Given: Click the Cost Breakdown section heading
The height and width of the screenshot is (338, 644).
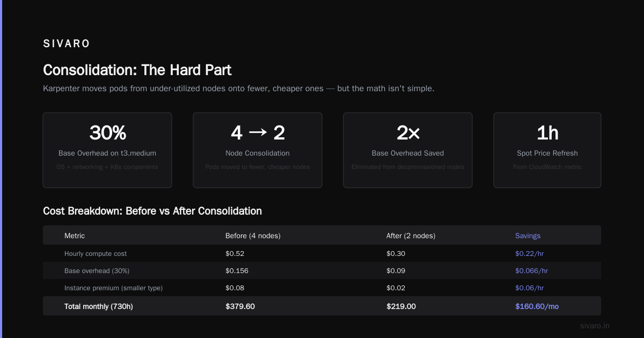Looking at the screenshot, I should pos(152,211).
